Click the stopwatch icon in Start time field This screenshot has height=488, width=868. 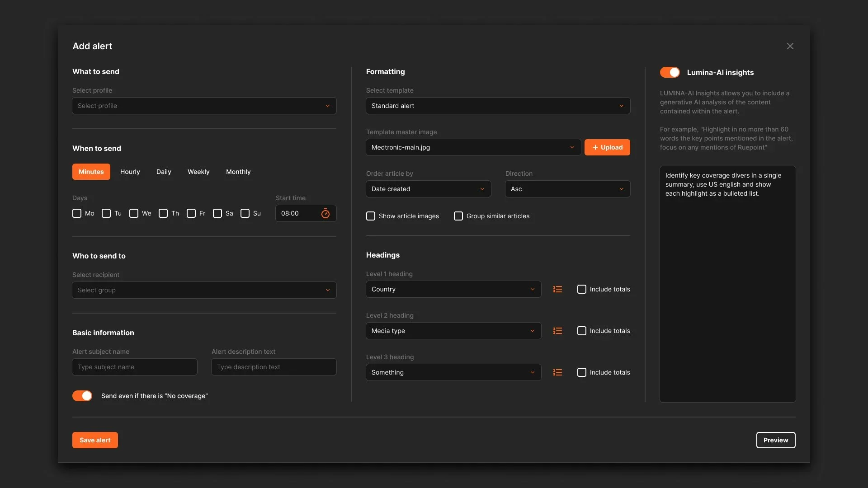325,213
